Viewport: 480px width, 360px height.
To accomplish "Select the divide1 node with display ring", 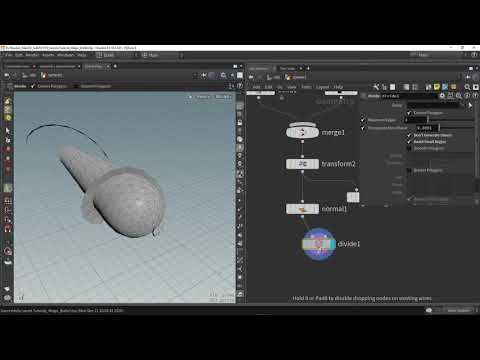I will tap(318, 244).
